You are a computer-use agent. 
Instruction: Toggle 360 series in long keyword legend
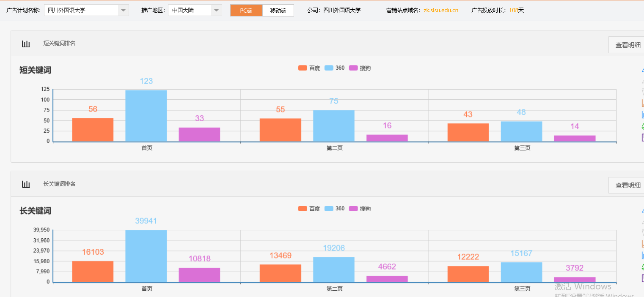[334, 209]
